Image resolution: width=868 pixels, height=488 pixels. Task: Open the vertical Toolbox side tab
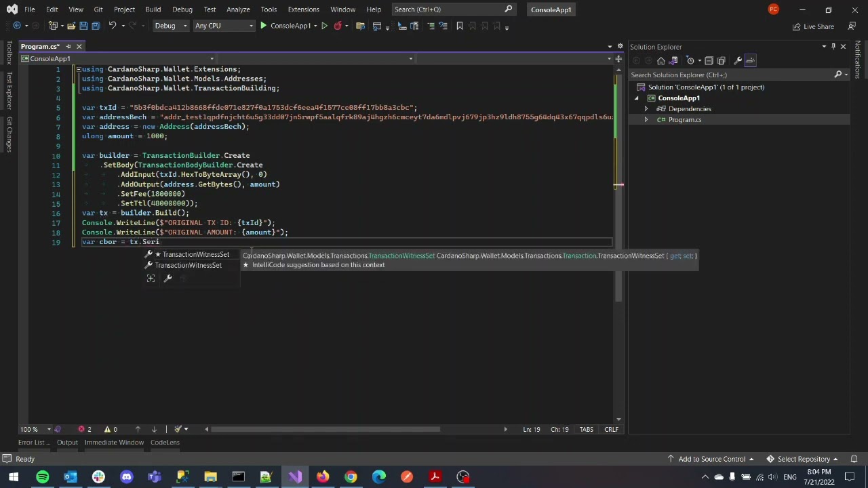(x=9, y=52)
